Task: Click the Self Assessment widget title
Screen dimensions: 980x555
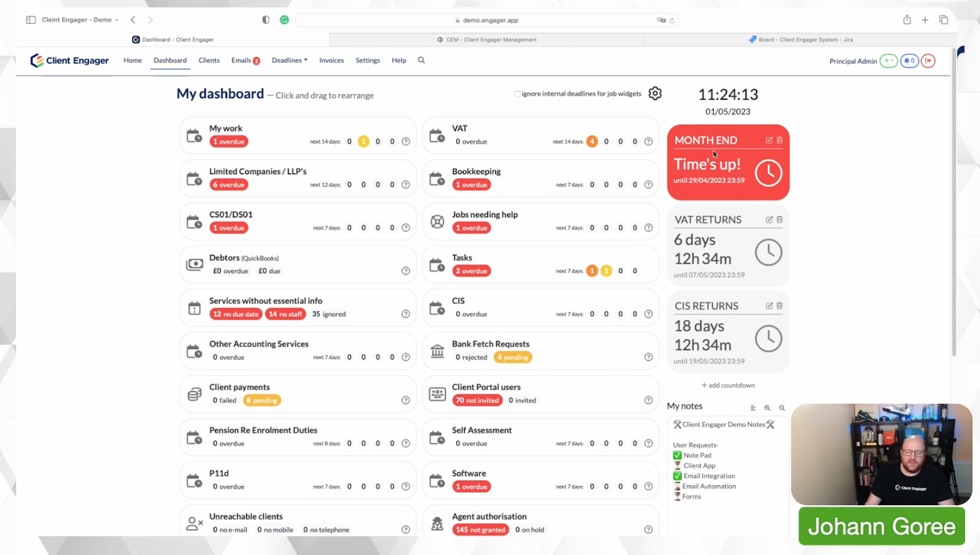Action: pyautogui.click(x=482, y=430)
